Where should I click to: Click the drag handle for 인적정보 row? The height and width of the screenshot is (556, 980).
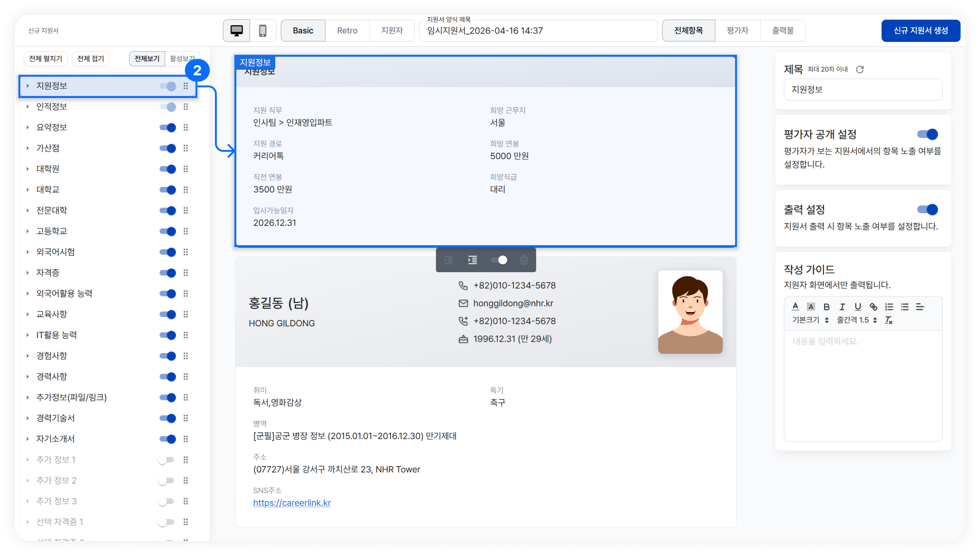186,107
